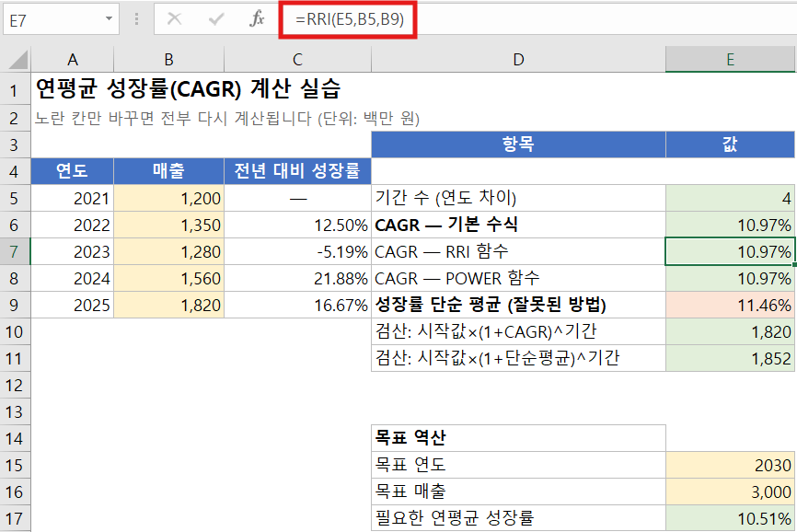Click required growth cell 10.51%

730,518
